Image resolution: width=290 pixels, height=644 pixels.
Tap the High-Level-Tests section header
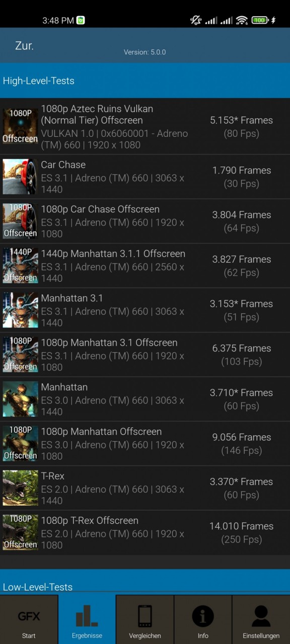(x=145, y=80)
